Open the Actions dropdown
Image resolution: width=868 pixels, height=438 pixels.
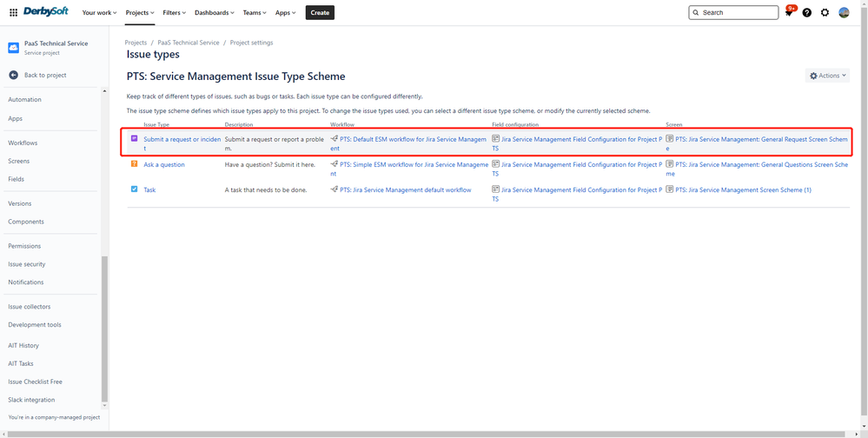827,76
